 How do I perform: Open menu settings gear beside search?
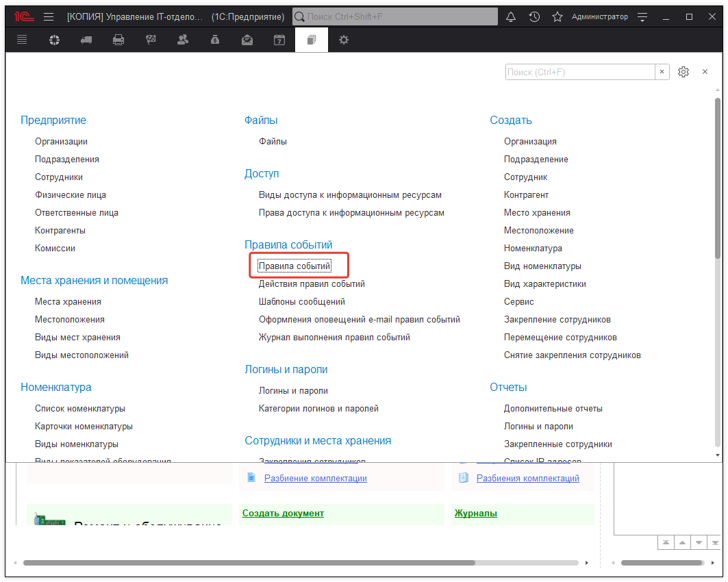(x=683, y=72)
